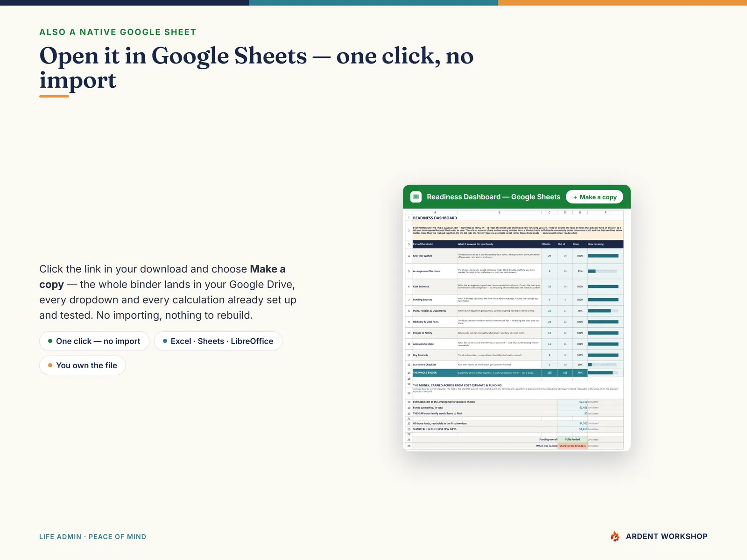Select the 'Excel · Sheets · LibreOffice' pill
Screen dimensions: 747x560
click(218, 341)
